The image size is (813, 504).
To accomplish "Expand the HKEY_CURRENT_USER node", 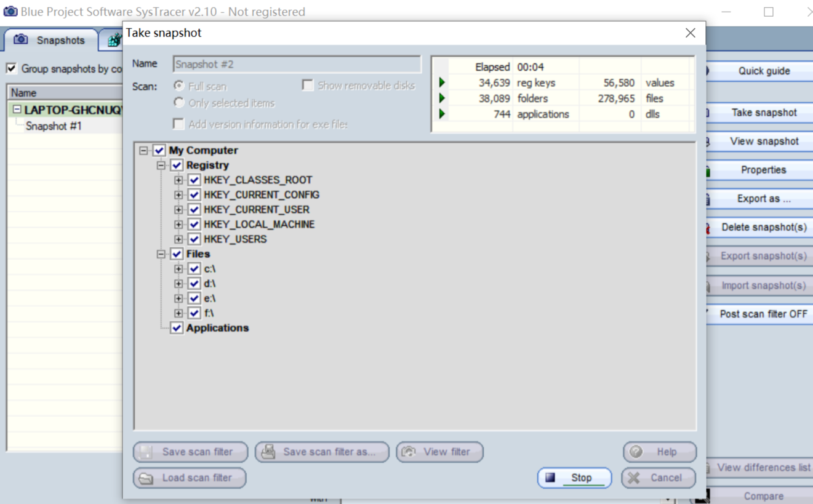I will pos(178,209).
